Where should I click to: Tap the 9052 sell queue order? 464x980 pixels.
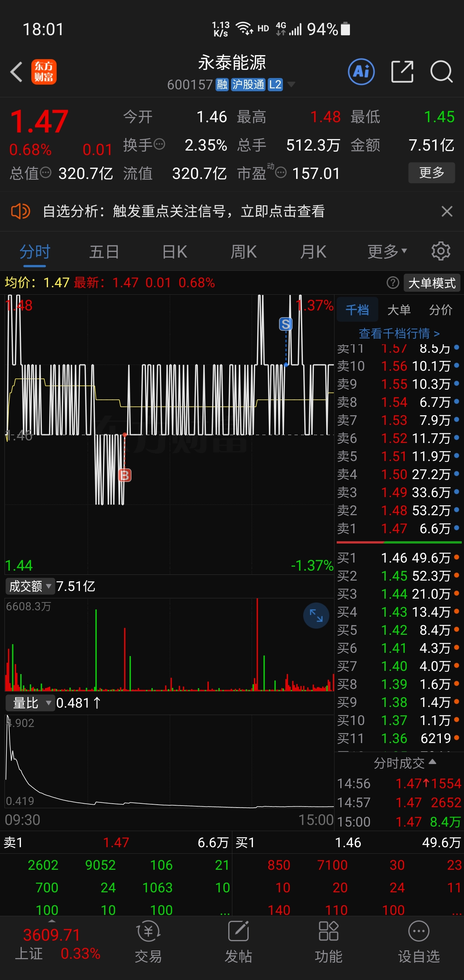[x=100, y=865]
